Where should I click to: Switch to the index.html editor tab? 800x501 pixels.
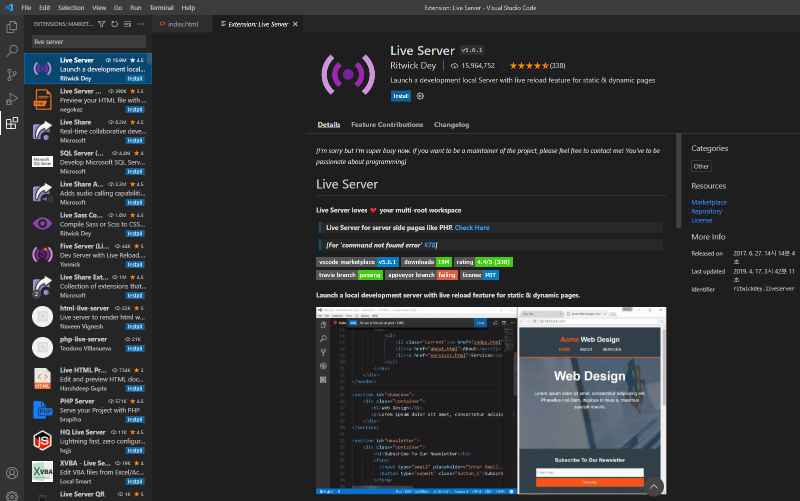pos(183,24)
